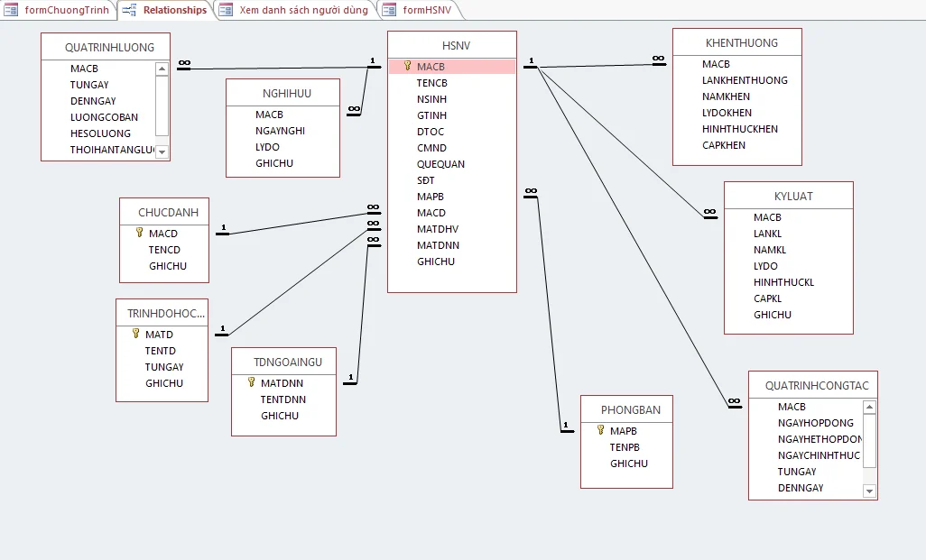The width and height of the screenshot is (926, 560).
Task: Click the key icon next to MATDNN in TDNGOAINGU
Action: pos(252,382)
